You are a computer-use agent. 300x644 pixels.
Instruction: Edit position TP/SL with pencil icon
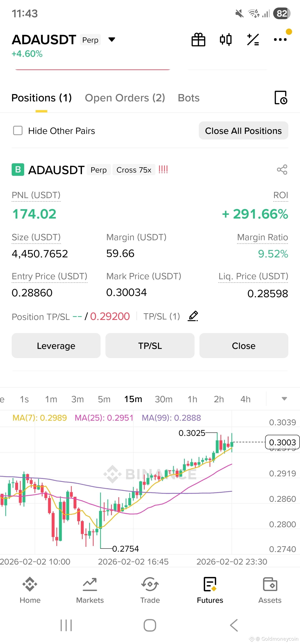point(193,316)
